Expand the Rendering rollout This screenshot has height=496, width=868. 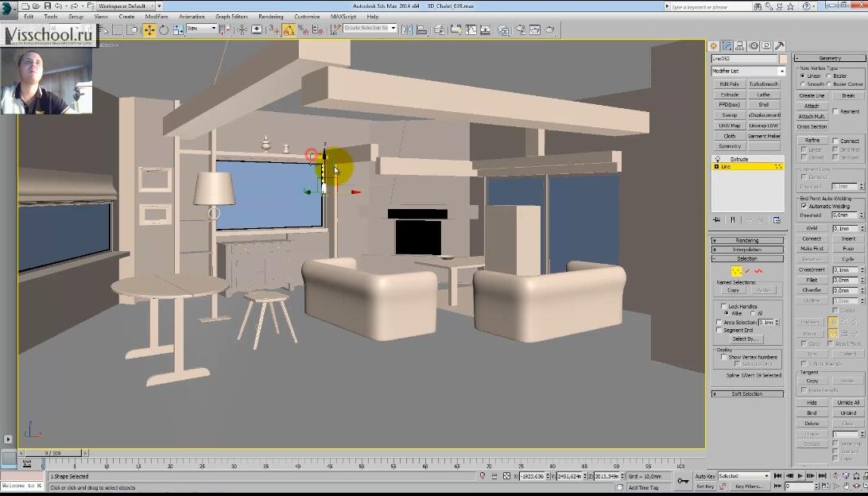[747, 241]
